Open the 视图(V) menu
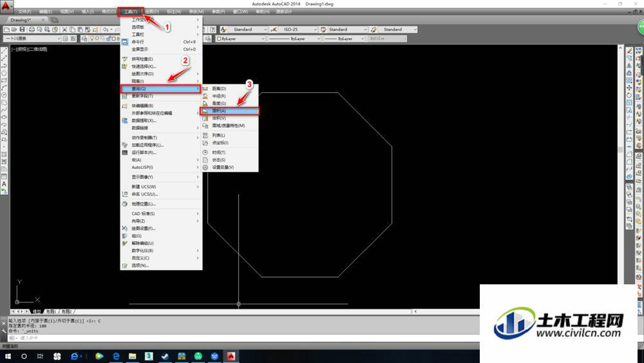Image resolution: width=644 pixels, height=363 pixels. point(66,12)
